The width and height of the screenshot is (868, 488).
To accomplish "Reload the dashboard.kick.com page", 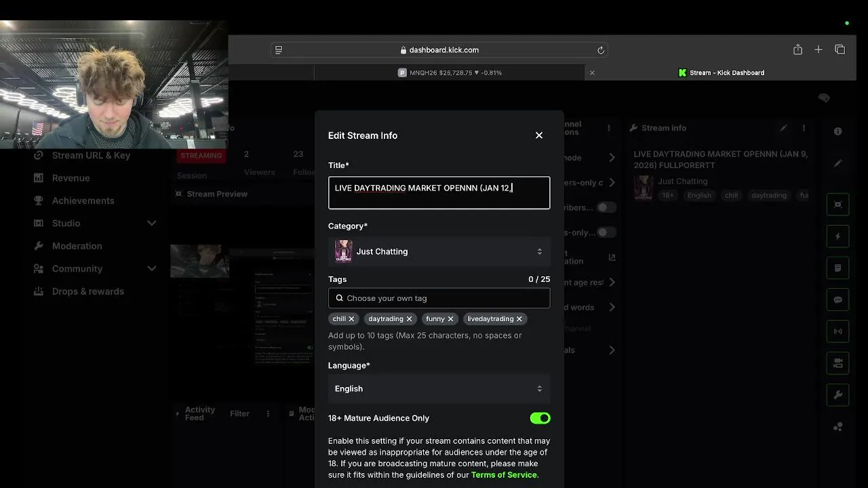I will tap(600, 49).
